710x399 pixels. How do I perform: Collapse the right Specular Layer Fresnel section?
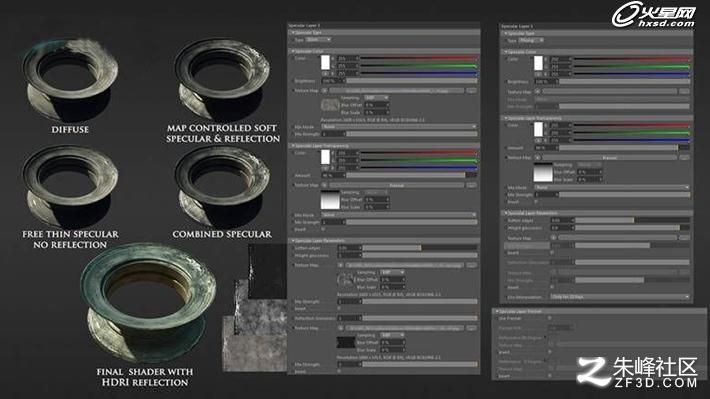point(497,312)
